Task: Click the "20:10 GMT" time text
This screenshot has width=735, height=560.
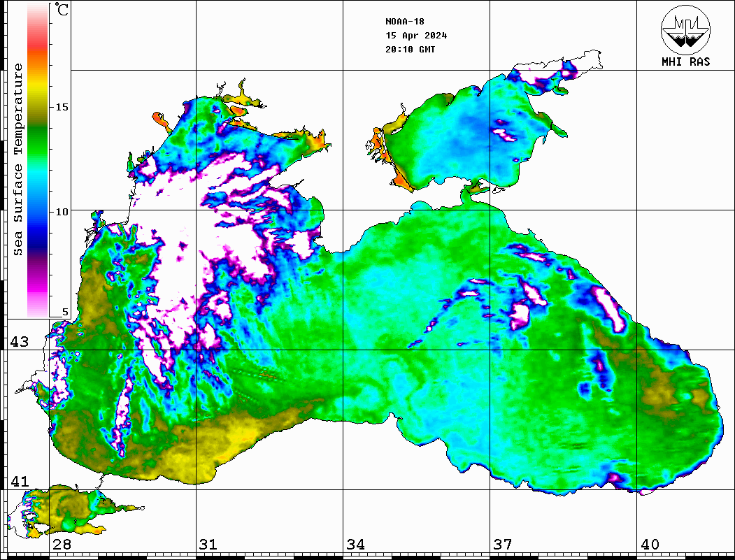Action: click(410, 49)
